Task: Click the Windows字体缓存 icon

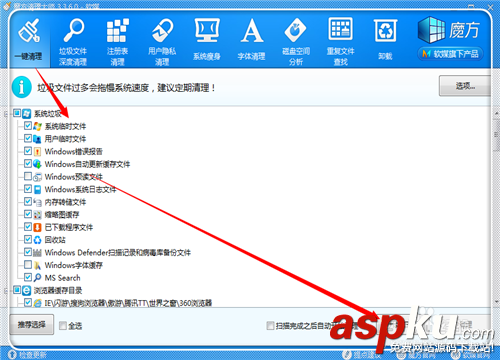Action: point(37,265)
